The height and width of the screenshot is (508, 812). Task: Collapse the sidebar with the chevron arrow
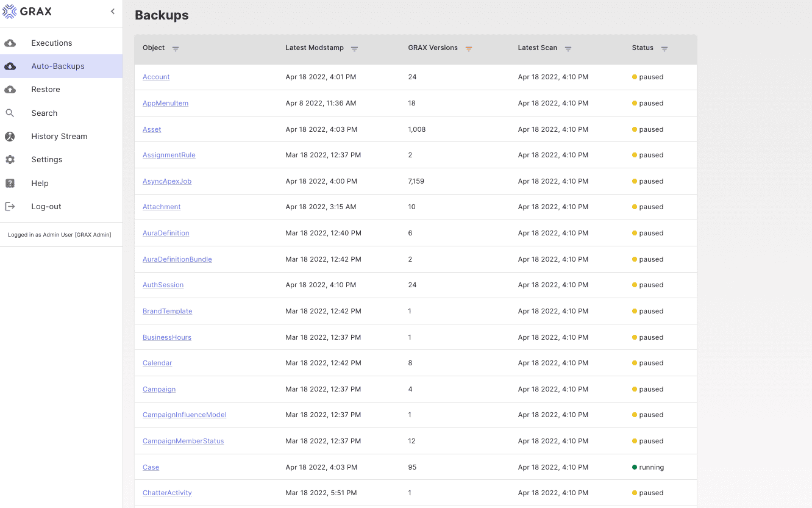pos(113,12)
